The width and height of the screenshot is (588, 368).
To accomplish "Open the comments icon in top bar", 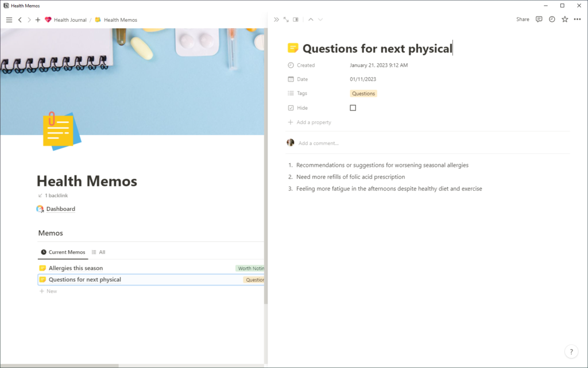I will (539, 19).
